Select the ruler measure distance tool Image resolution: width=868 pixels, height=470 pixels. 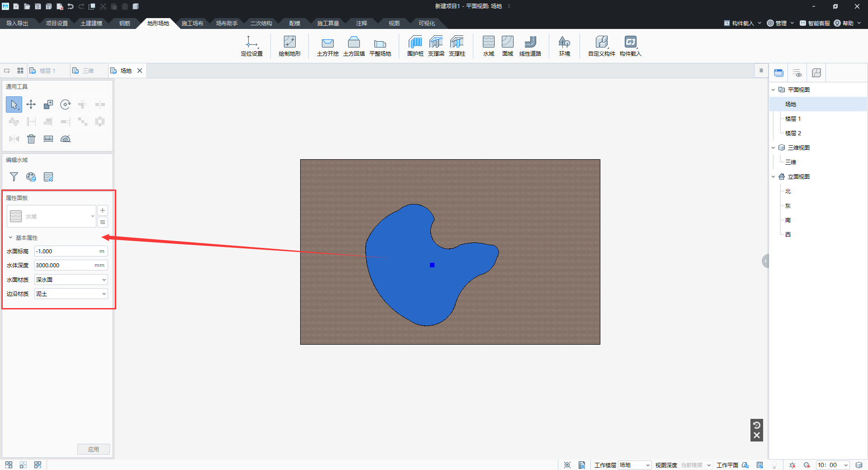point(48,139)
